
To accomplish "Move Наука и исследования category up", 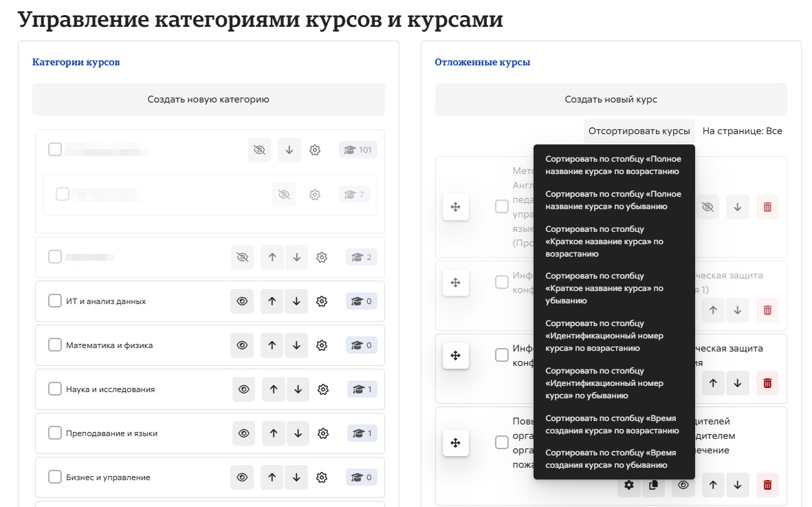I will pos(274,389).
